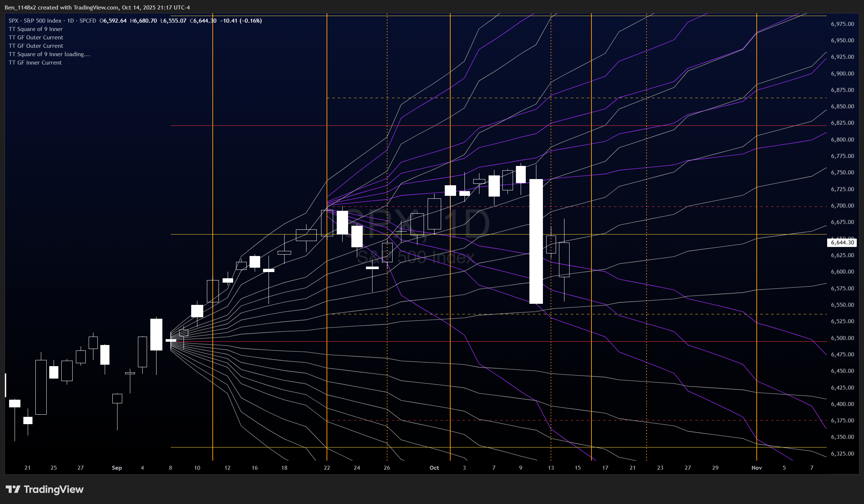Screen dimensions: 864x504
Task: Click the SPX S&P 500 Index symbol title
Action: (35, 21)
